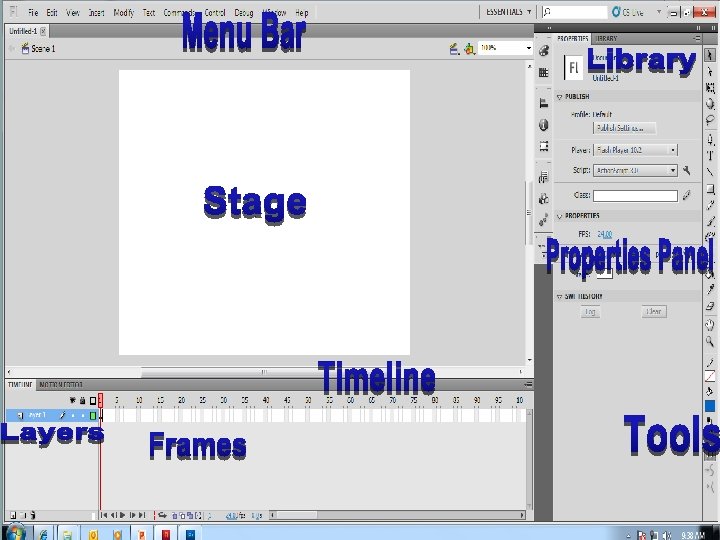Select the Selection arrow tool
The height and width of the screenshot is (540, 720).
(x=710, y=55)
